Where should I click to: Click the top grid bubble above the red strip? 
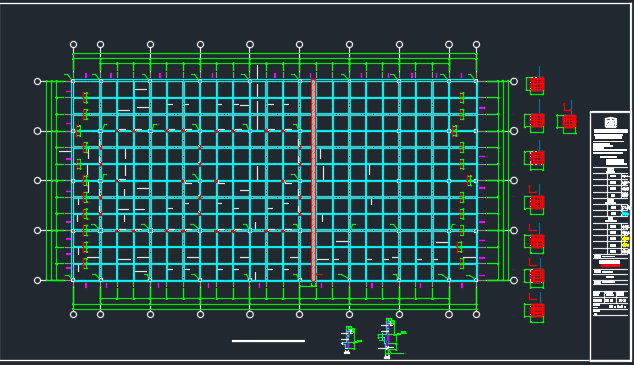(x=300, y=44)
